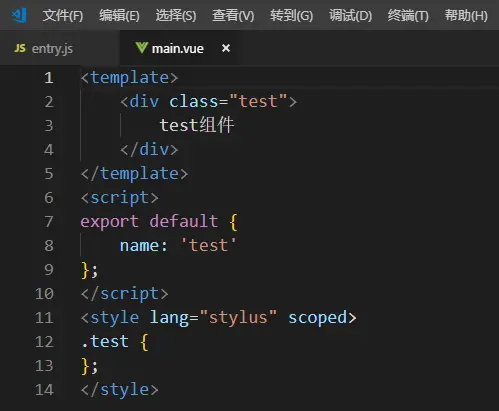499x411 pixels.
Task: Click line number 1 in the gutter
Action: tap(49, 78)
